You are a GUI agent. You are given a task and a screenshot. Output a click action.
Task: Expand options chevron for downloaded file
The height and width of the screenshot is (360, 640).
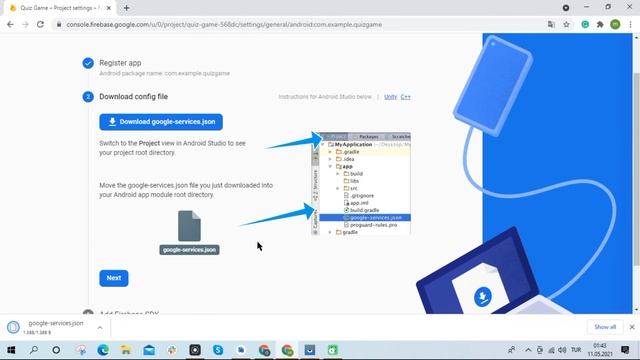100,327
